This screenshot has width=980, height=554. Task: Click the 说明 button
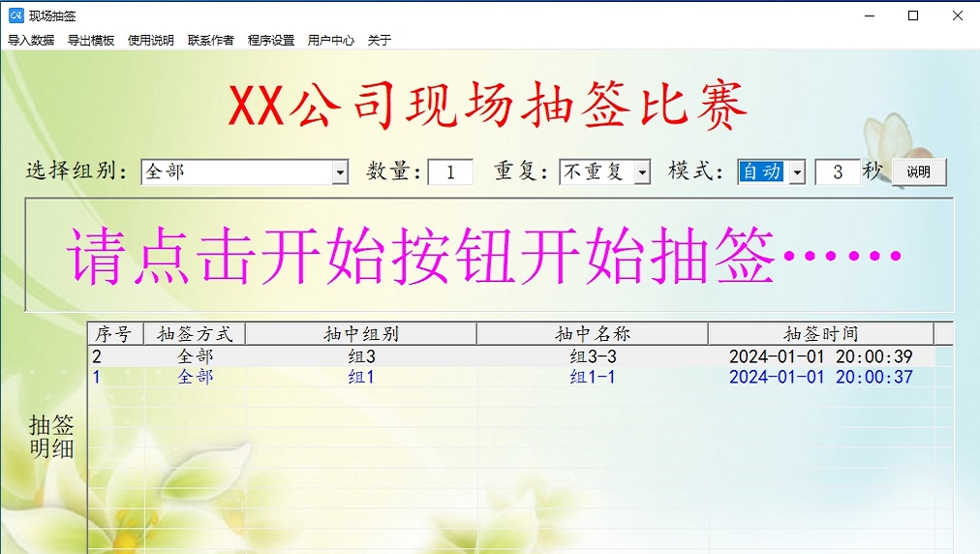pos(919,172)
